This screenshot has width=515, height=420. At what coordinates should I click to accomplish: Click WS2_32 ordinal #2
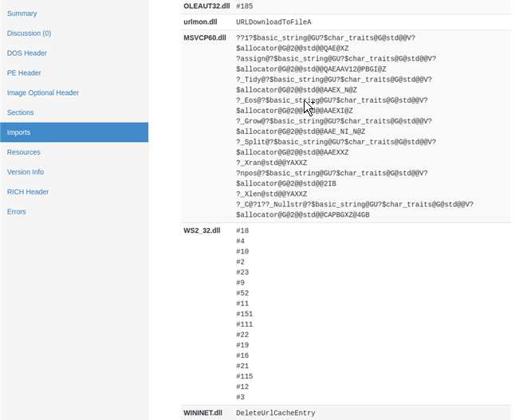[x=240, y=261]
